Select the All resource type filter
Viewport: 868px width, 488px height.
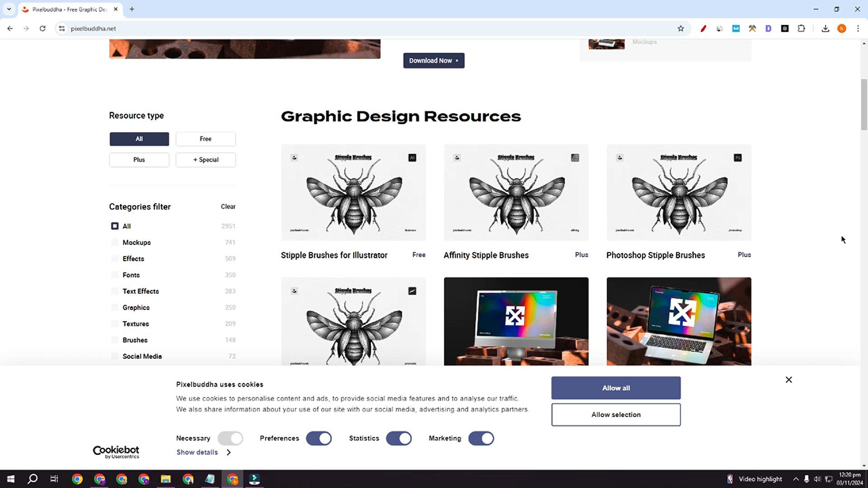point(139,139)
